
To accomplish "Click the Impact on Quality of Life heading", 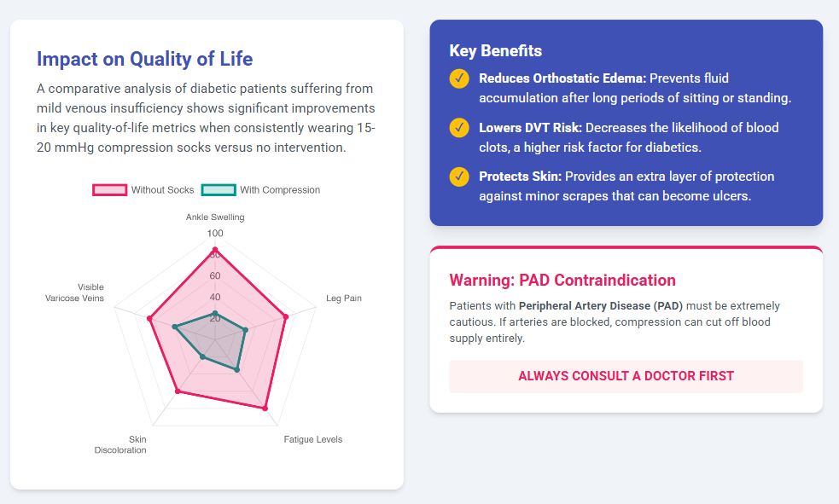I will click(144, 59).
